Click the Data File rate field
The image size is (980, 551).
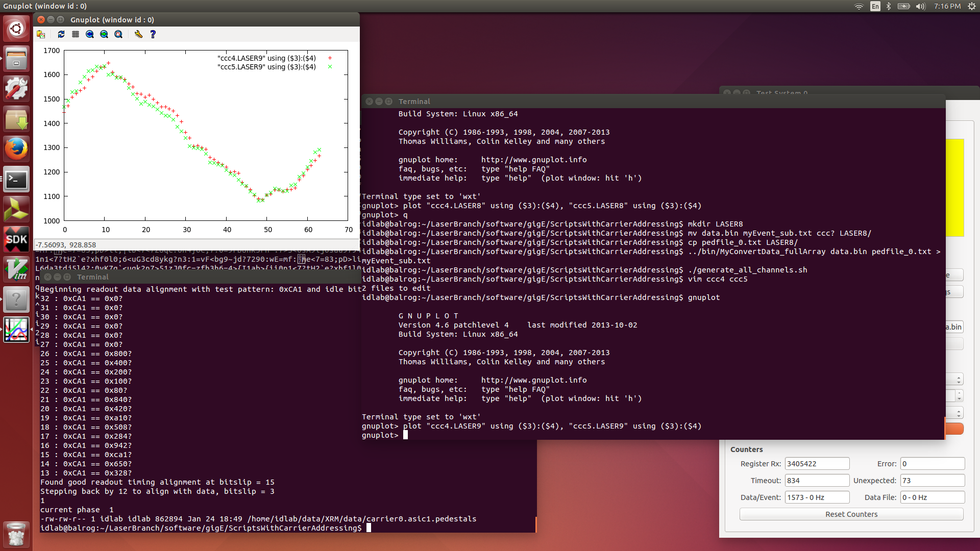tap(933, 497)
